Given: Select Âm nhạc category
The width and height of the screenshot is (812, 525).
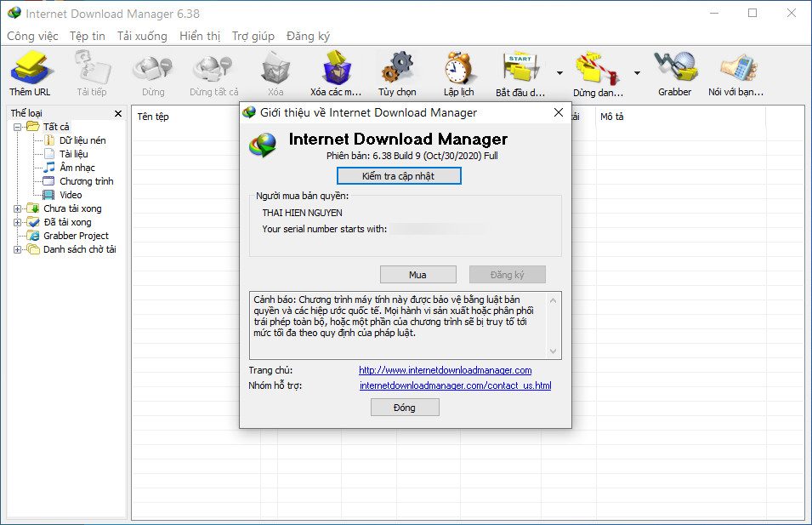Looking at the screenshot, I should 77,168.
